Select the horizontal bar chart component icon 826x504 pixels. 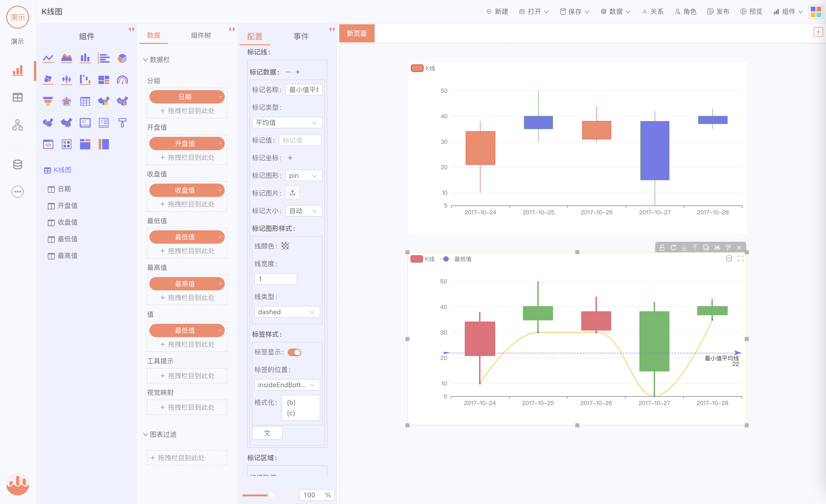(104, 59)
